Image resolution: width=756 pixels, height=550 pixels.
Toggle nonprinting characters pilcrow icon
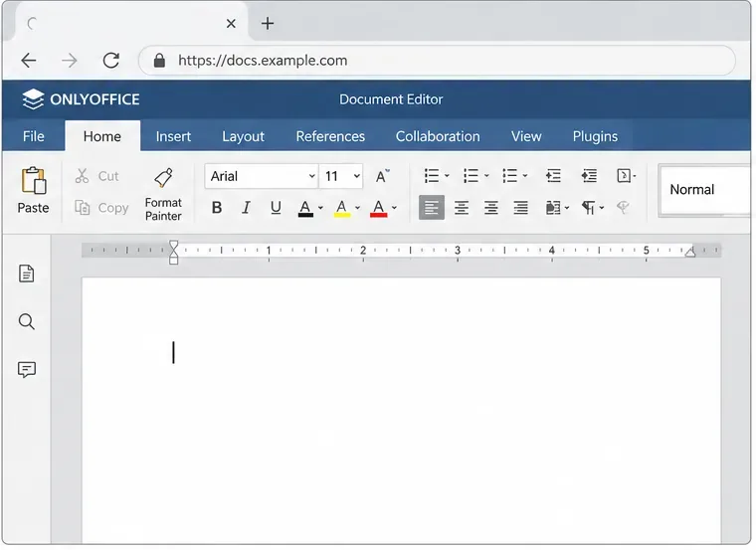pos(588,208)
